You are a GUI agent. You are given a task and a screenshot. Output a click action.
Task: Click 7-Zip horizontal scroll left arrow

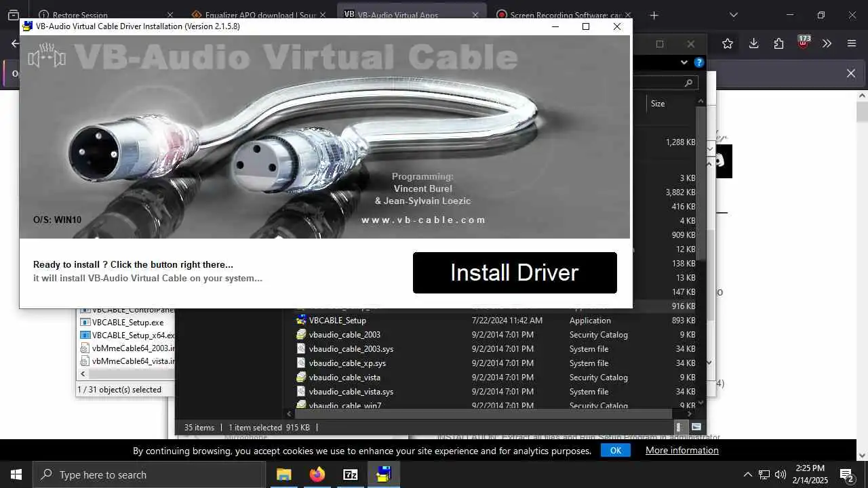pos(83,374)
